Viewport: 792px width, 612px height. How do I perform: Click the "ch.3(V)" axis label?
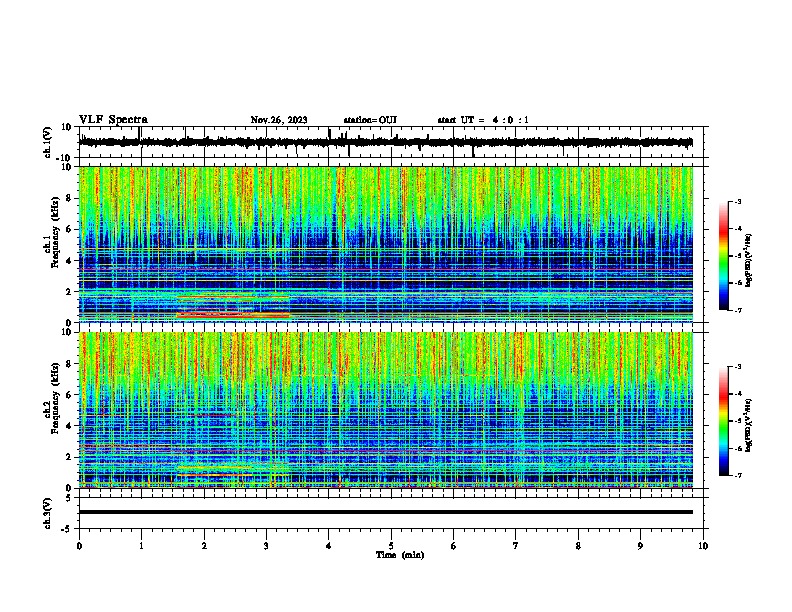tap(48, 513)
